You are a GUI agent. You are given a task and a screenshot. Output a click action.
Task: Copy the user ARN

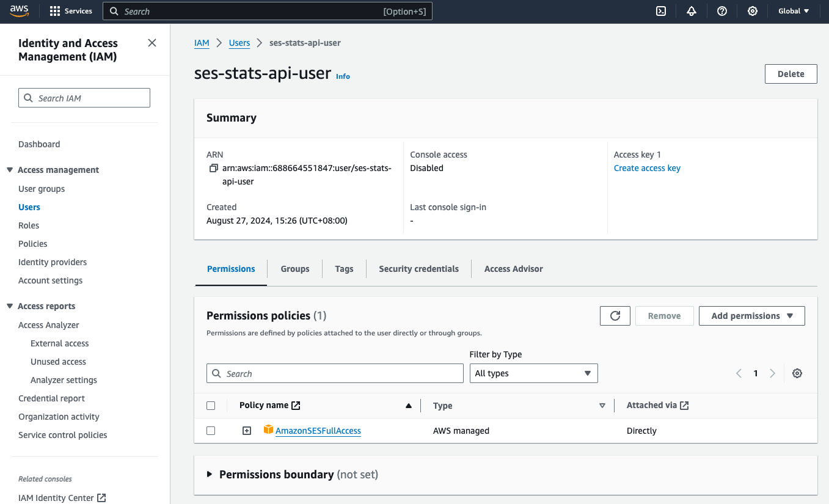click(x=213, y=168)
